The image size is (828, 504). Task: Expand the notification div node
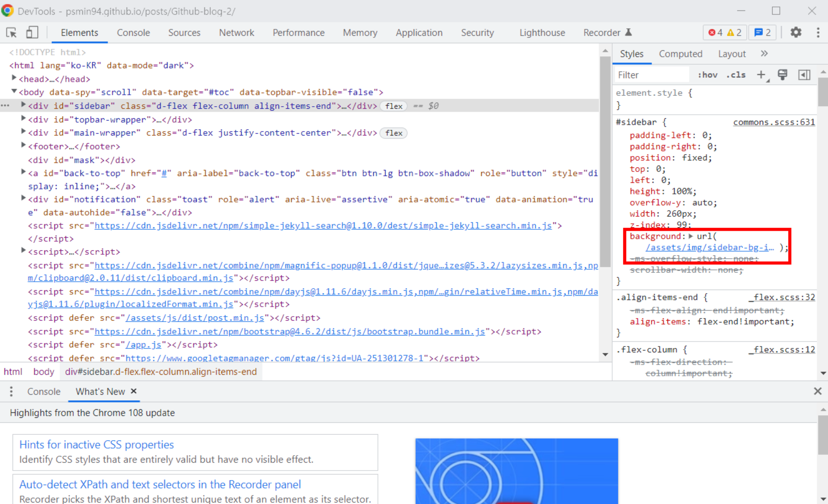[23, 198]
